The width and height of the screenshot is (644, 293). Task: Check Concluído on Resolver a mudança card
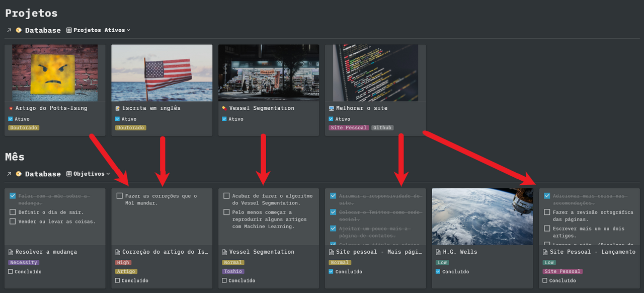click(11, 272)
